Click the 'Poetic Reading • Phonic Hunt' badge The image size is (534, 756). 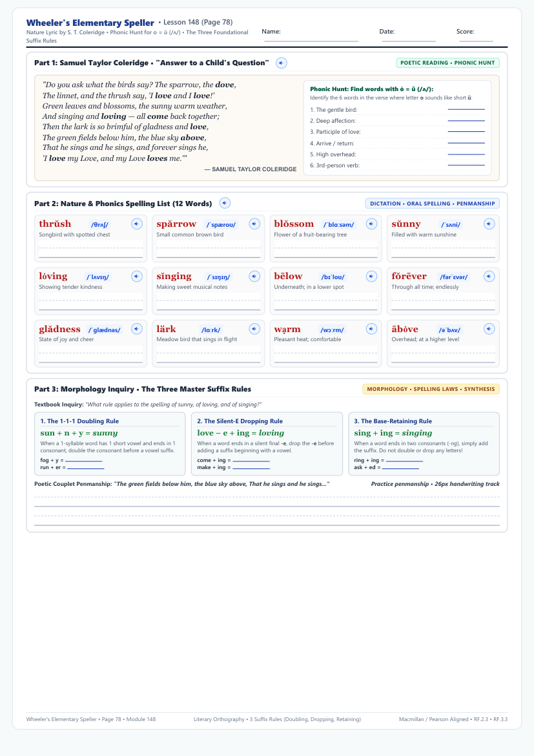tap(447, 63)
